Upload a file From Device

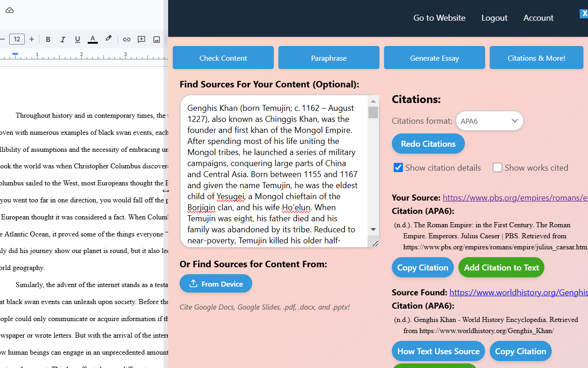pos(215,283)
